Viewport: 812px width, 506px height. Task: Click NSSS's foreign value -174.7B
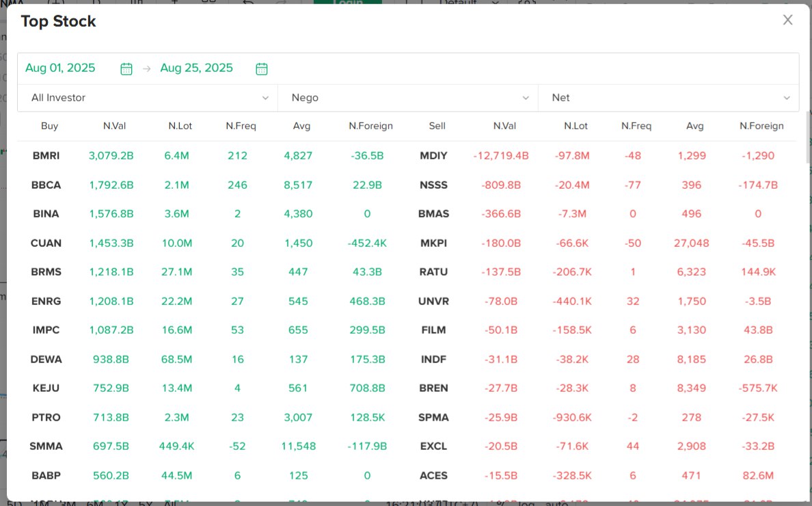pos(758,185)
